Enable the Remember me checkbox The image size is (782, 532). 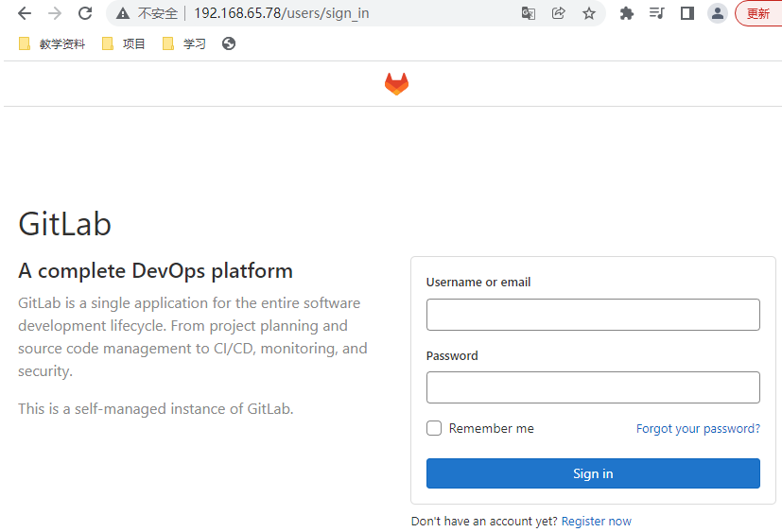click(x=434, y=428)
